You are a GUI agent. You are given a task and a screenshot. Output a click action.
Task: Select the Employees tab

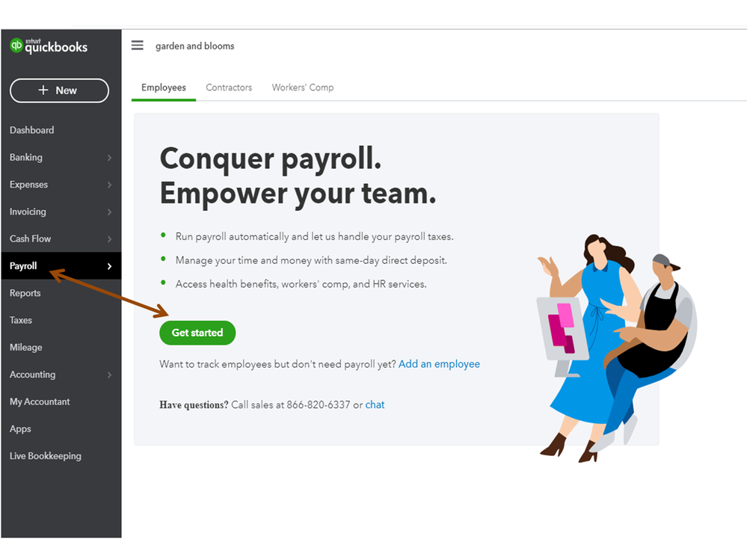pos(164,87)
